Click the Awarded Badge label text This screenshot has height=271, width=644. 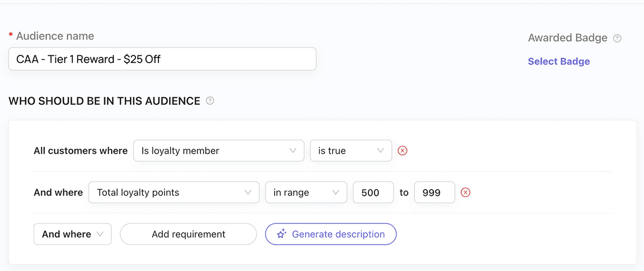pos(568,38)
